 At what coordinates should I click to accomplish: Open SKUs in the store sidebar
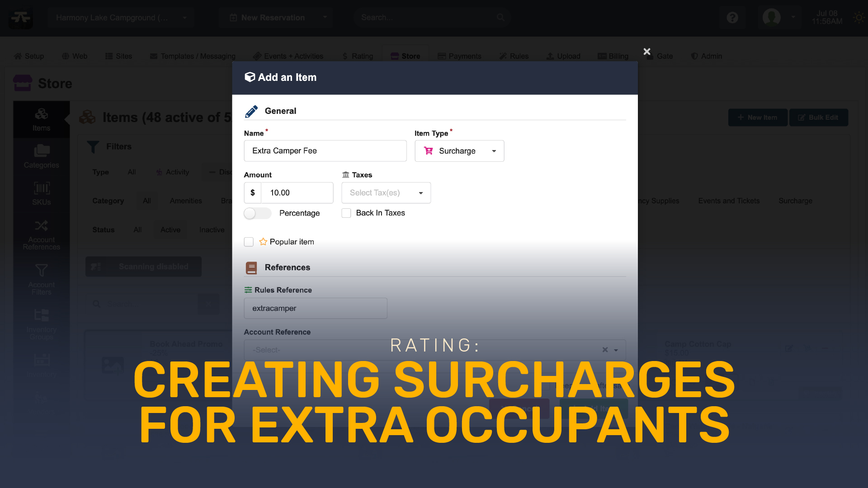click(x=41, y=194)
